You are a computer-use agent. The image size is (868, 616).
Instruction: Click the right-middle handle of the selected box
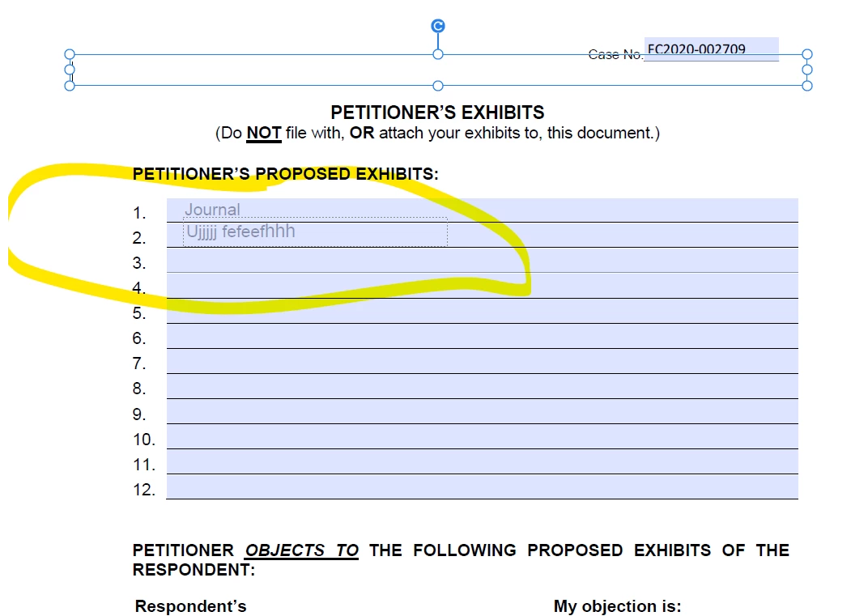point(807,70)
